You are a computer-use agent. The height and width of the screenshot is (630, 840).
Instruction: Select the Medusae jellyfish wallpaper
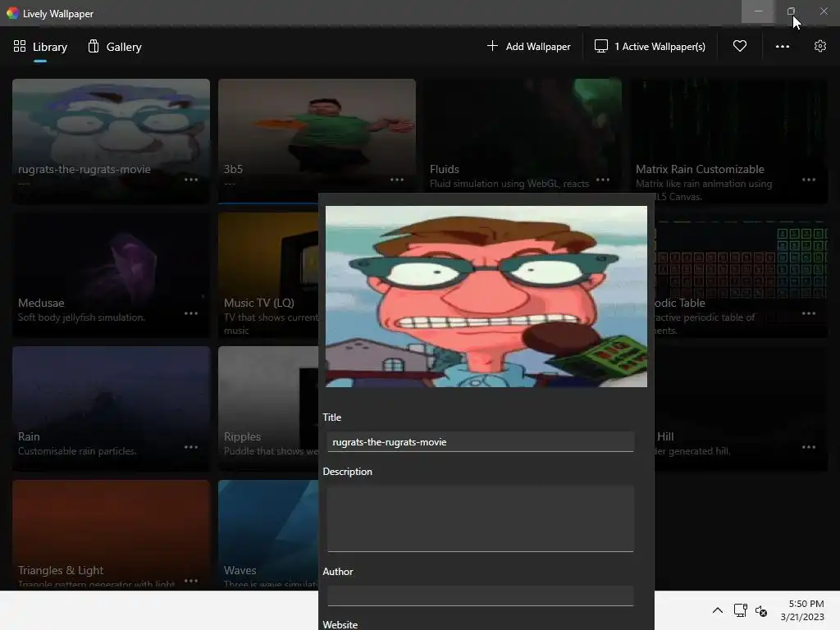[x=111, y=274]
